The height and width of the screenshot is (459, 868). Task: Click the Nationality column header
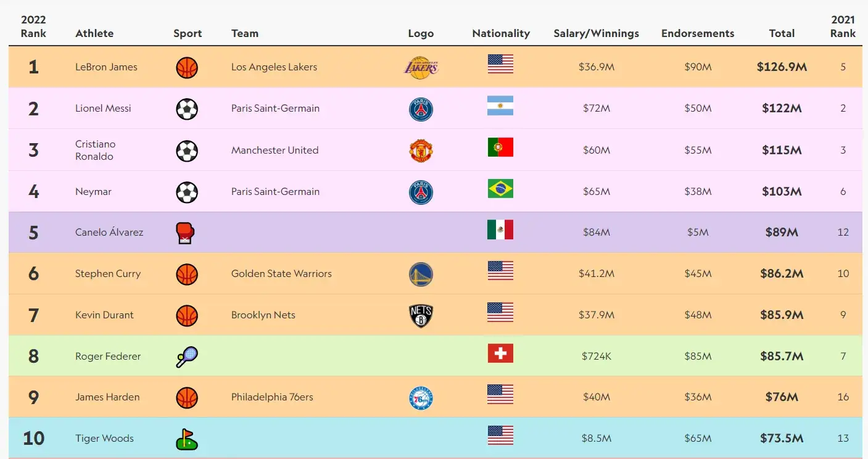pos(501,33)
